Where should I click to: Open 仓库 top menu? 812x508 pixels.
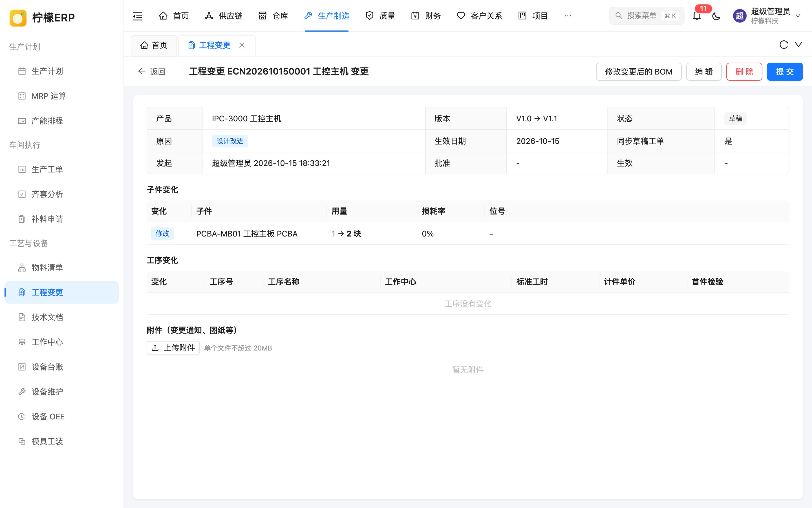click(273, 16)
